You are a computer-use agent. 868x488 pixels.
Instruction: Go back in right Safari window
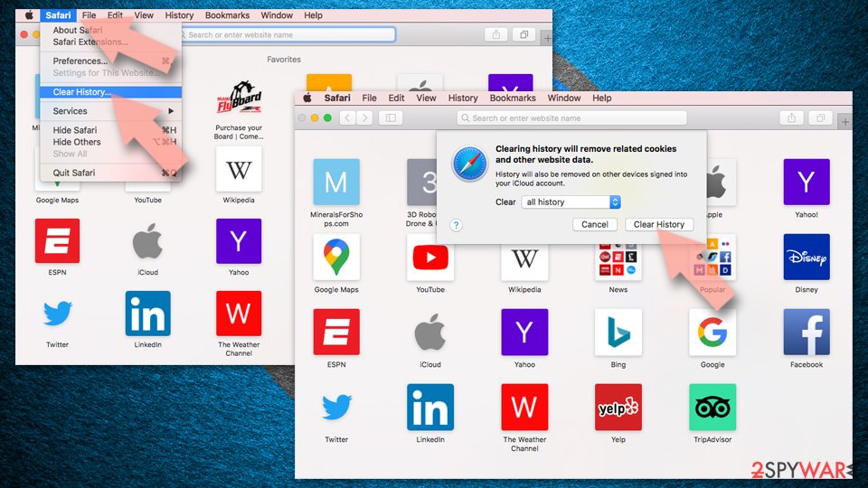pyautogui.click(x=347, y=117)
